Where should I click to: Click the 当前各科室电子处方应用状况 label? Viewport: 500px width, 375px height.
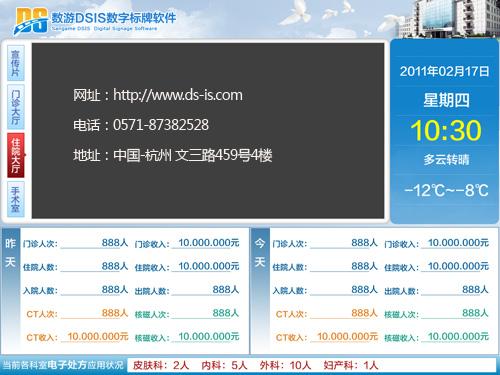(x=63, y=365)
